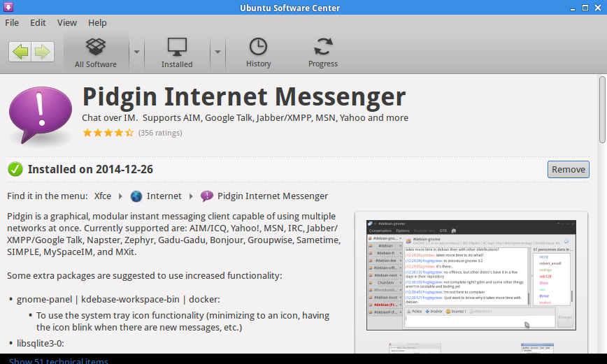Click the Internet globe icon in menu path

click(136, 196)
